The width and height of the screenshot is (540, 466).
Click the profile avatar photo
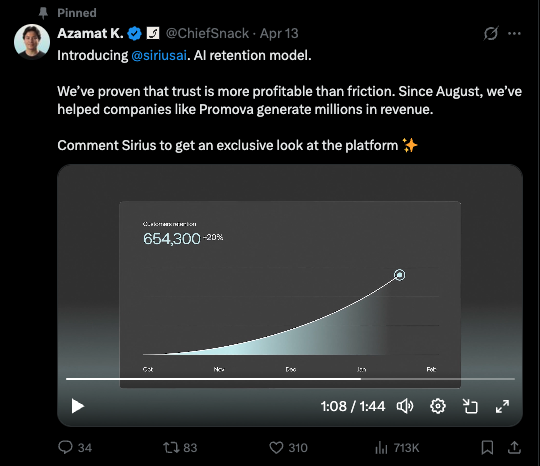(32, 42)
